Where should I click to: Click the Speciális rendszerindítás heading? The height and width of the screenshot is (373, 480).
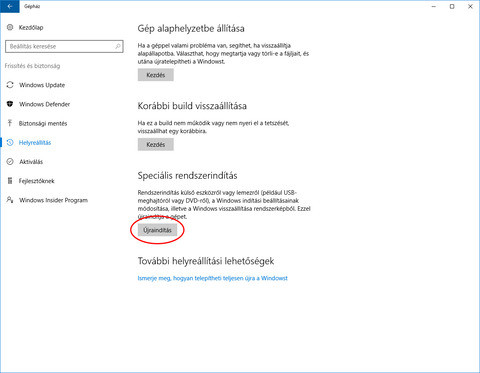187,176
